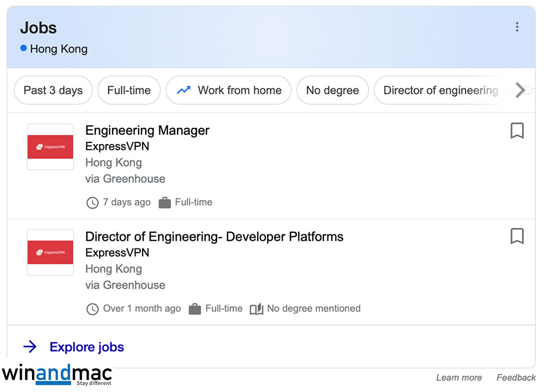Click the trending arrow icon in Work from home
Image resolution: width=544 pixels, height=392 pixels.
(x=184, y=90)
